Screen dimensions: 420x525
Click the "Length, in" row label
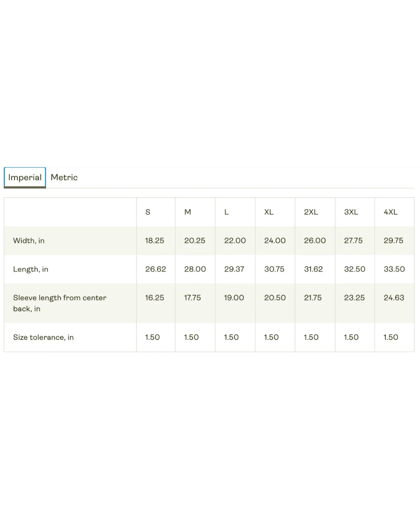pyautogui.click(x=31, y=269)
